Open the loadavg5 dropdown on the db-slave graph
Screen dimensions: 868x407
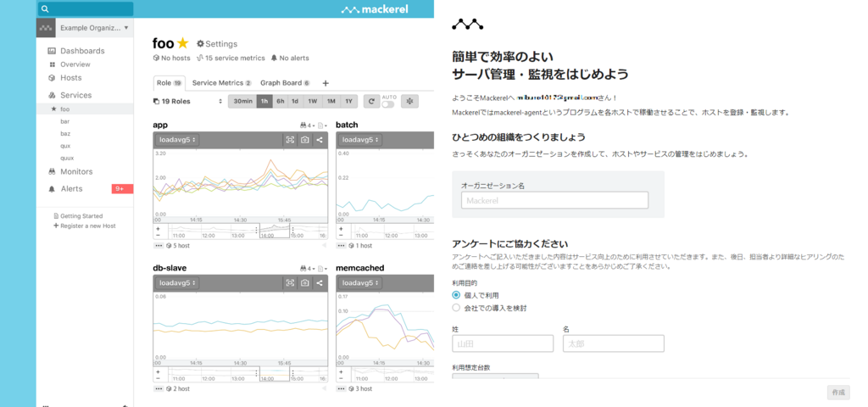tap(177, 283)
